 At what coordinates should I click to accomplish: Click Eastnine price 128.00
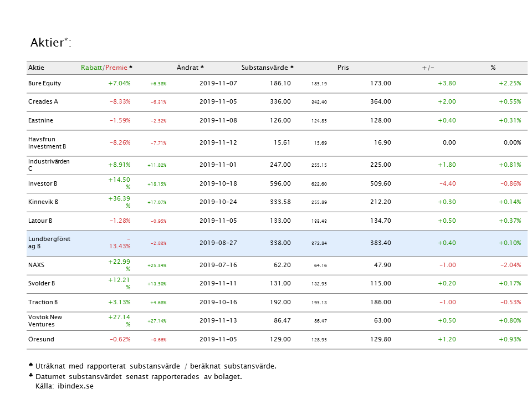coord(381,120)
